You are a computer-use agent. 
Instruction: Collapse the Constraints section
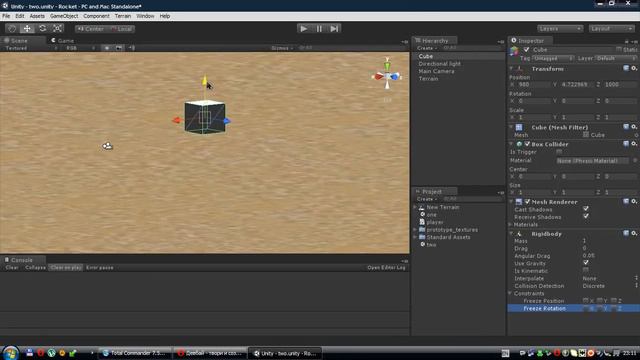click(510, 293)
